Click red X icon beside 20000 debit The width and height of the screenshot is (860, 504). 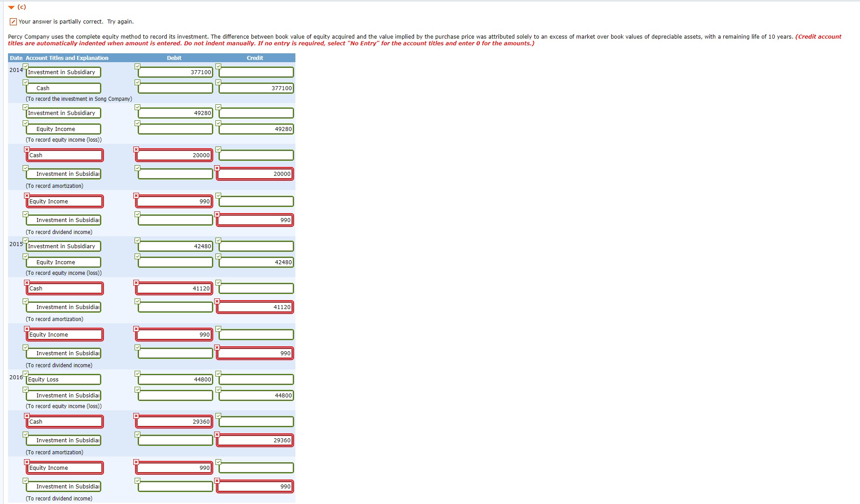136,149
